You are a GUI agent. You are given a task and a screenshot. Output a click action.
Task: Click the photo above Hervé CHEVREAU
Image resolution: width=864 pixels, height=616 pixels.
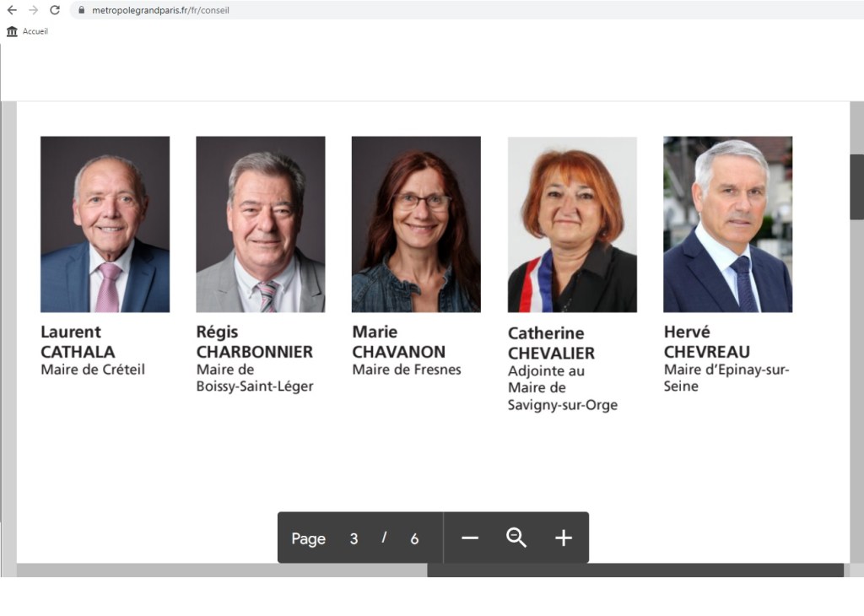coord(727,224)
